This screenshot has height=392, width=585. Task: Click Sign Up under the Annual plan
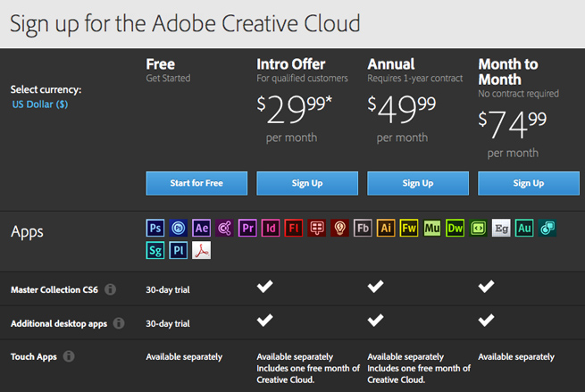tap(418, 183)
